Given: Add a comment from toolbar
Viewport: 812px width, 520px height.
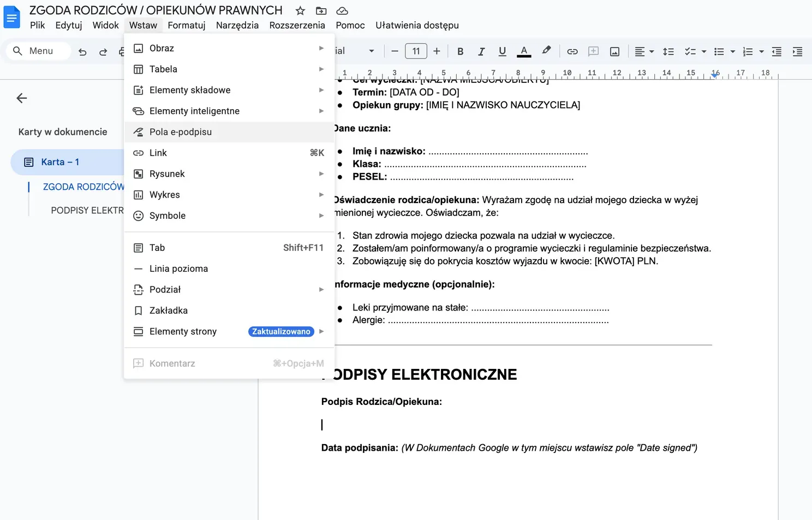Looking at the screenshot, I should tap(593, 51).
